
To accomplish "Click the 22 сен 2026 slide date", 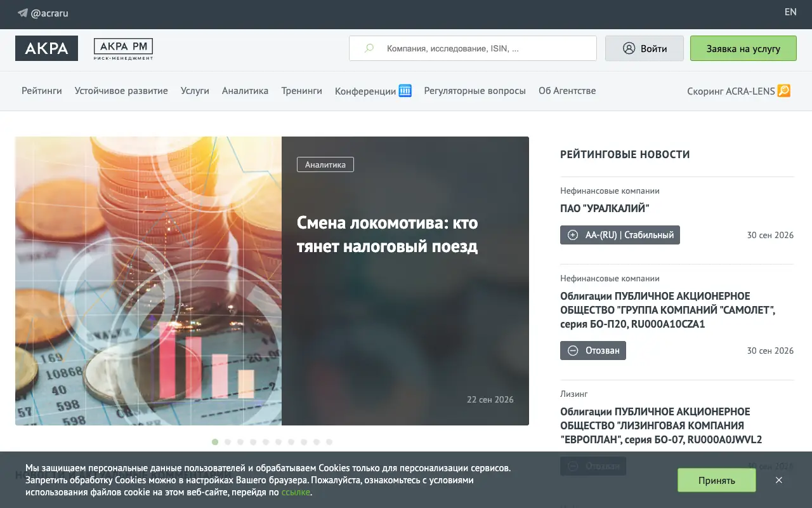I will tap(490, 399).
